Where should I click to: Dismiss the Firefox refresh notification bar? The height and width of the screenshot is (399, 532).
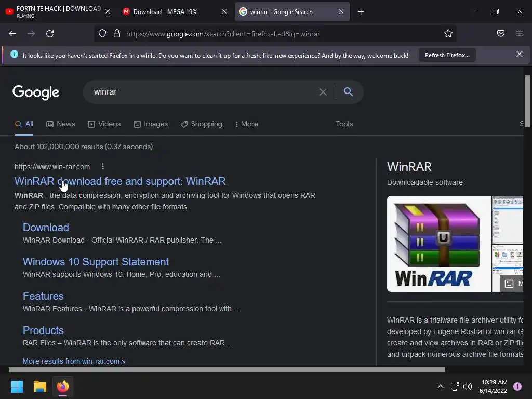tap(520, 54)
